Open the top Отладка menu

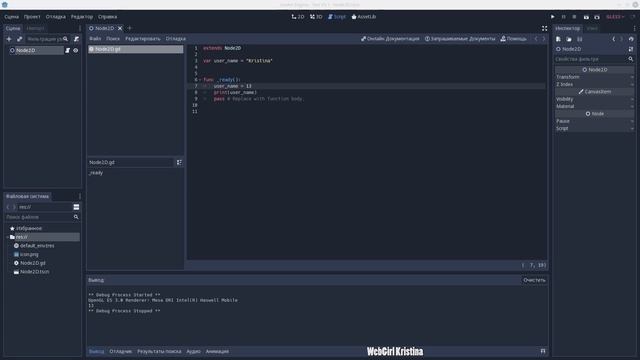pyautogui.click(x=56, y=17)
